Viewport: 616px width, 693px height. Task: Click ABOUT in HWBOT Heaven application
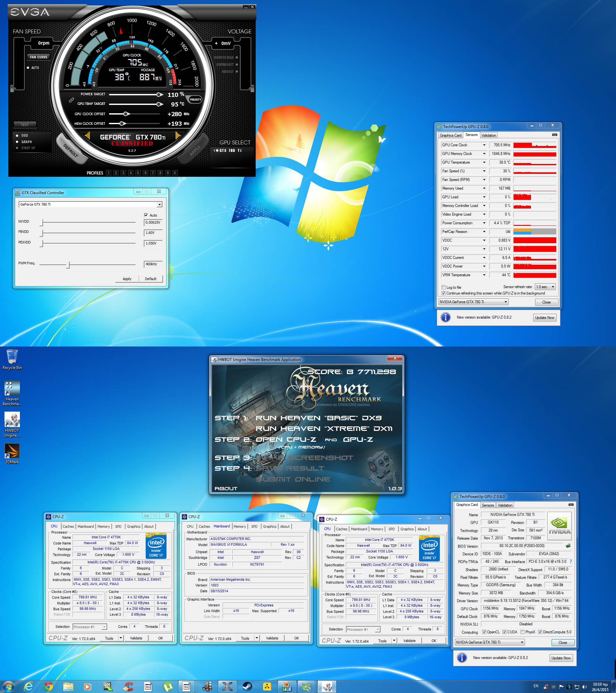[x=226, y=488]
